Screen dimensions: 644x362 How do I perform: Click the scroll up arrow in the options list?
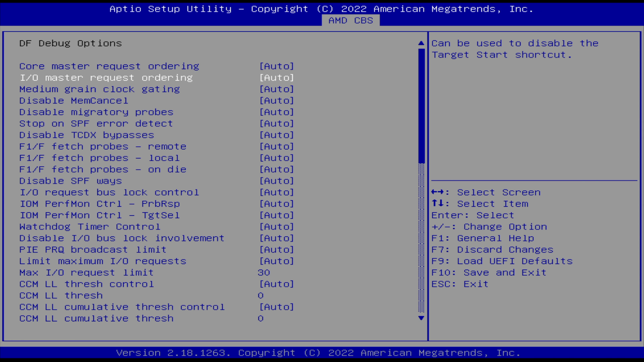click(x=421, y=43)
